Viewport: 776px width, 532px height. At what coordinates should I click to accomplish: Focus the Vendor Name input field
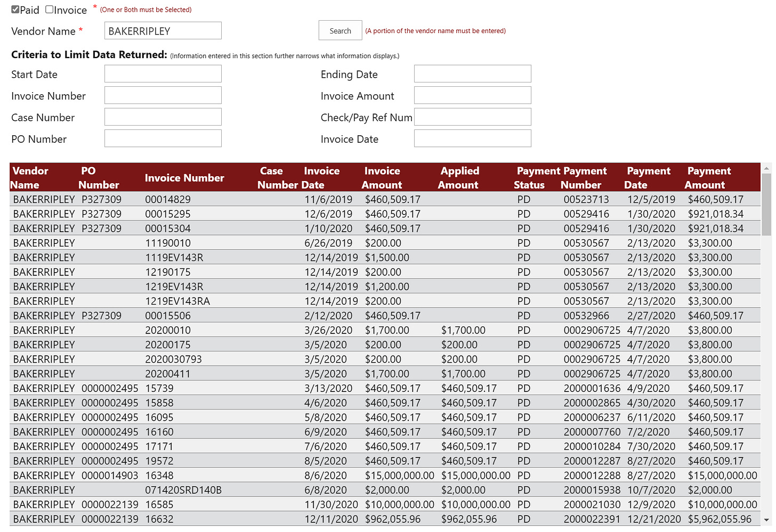coord(163,30)
